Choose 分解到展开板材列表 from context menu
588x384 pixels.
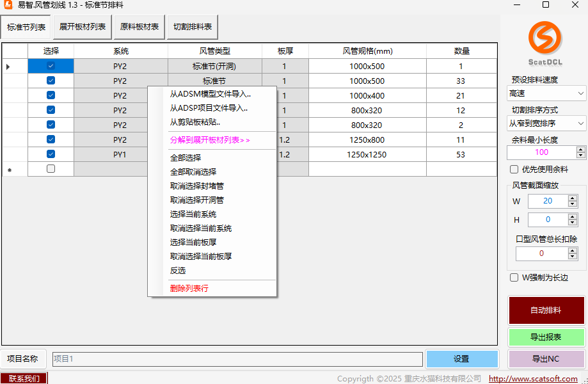pos(210,140)
